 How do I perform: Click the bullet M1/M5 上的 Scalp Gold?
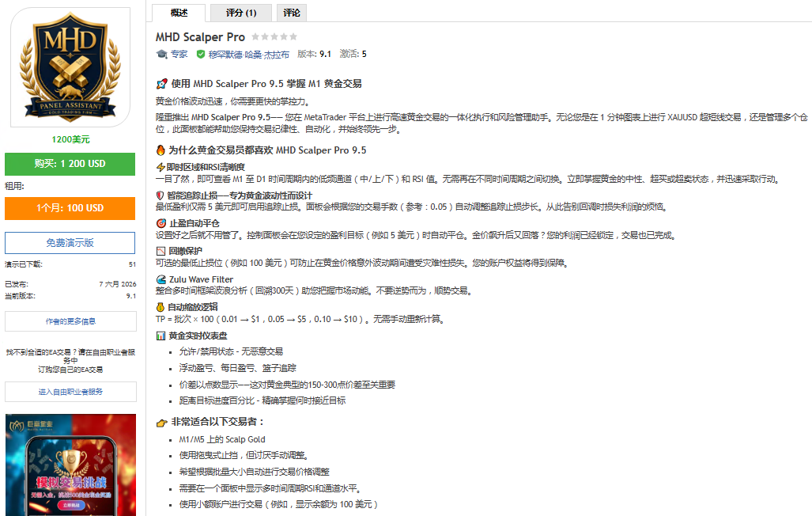[x=222, y=440]
